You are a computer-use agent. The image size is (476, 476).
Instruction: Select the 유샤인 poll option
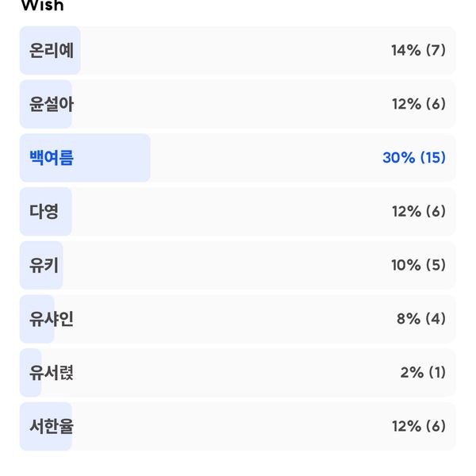coord(238,319)
